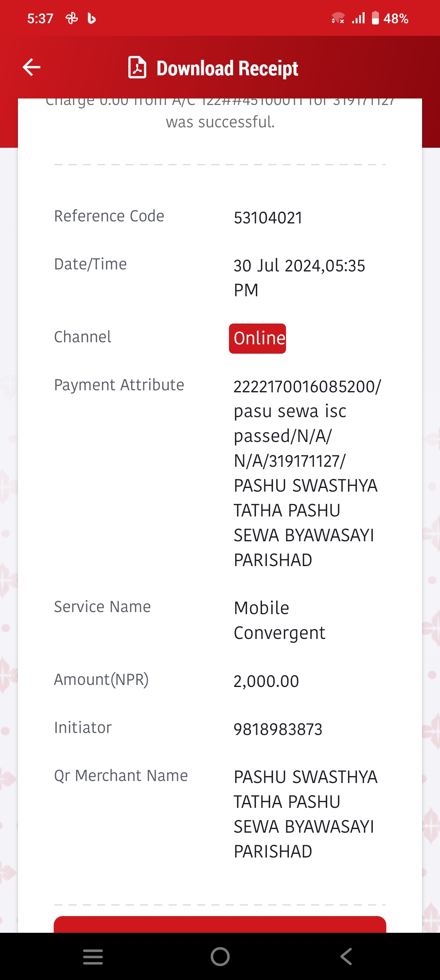Tap the pinwheel notification icon
Screen dimensions: 440x980
point(72,18)
